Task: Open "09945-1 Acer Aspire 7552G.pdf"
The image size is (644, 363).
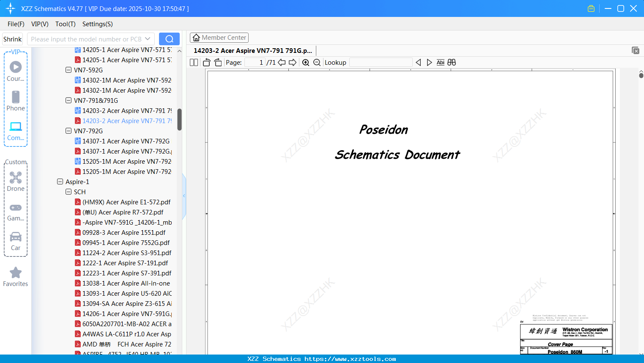Action: coord(122,242)
